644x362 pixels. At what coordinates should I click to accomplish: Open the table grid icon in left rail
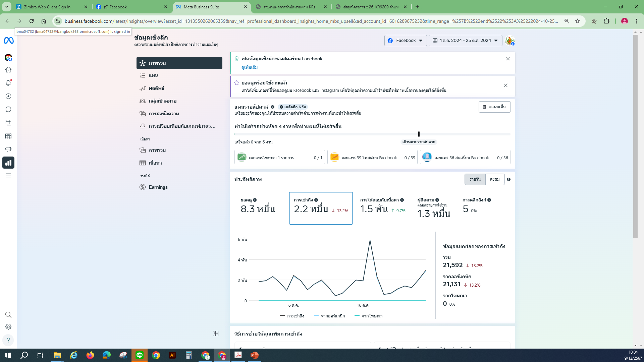tap(8, 136)
